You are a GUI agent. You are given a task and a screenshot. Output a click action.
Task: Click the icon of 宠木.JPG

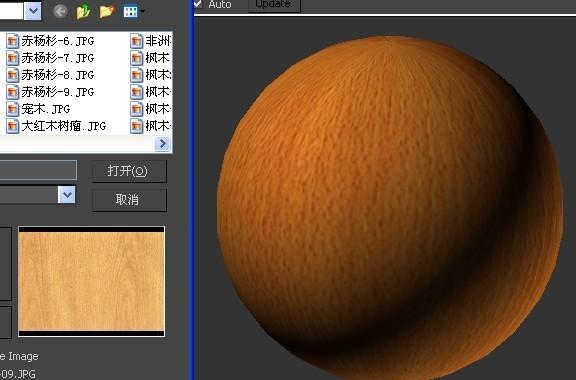(x=12, y=109)
